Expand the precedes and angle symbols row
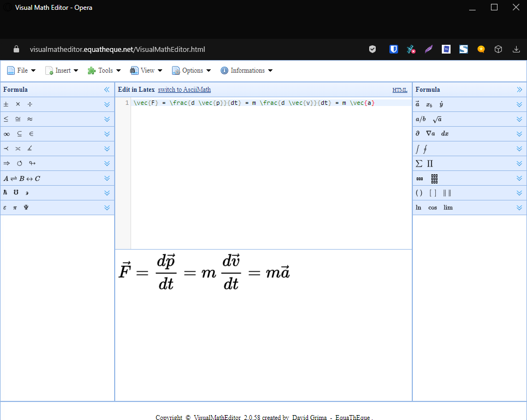The image size is (527, 420). click(x=107, y=149)
